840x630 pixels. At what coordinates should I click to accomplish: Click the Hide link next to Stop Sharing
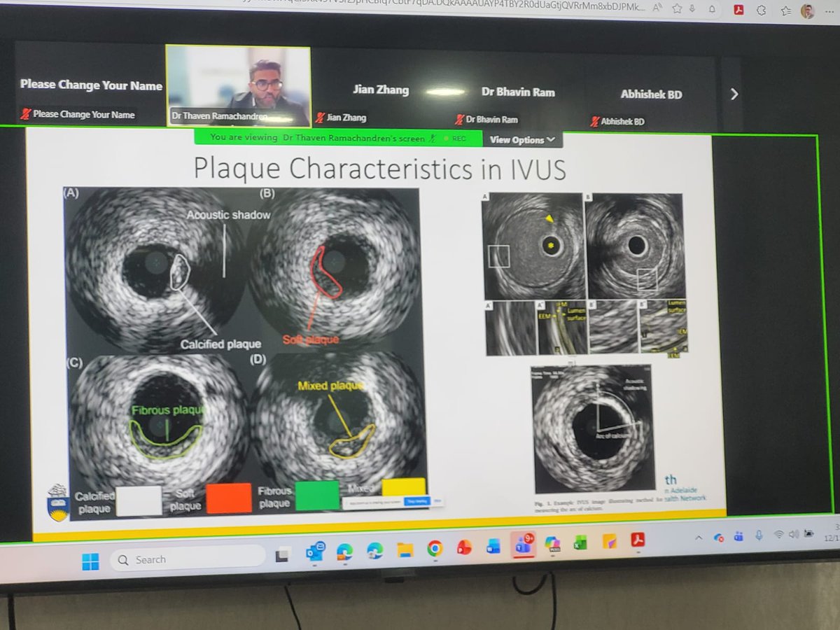coord(437,501)
